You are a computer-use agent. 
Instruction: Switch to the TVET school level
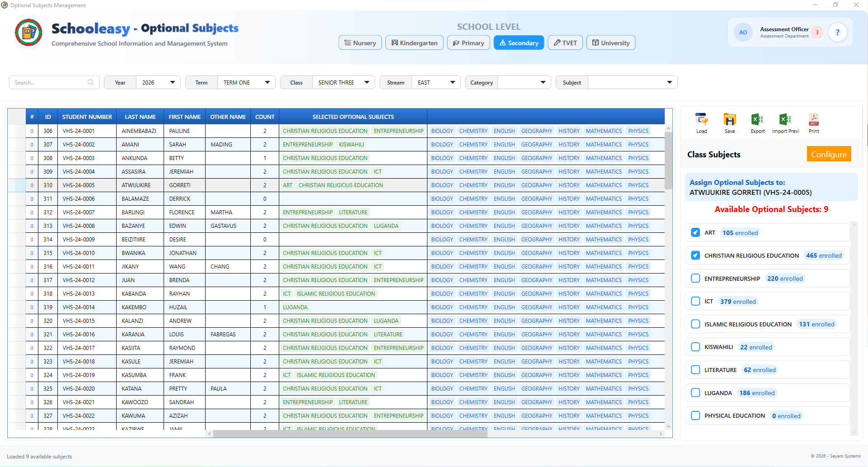tap(565, 43)
